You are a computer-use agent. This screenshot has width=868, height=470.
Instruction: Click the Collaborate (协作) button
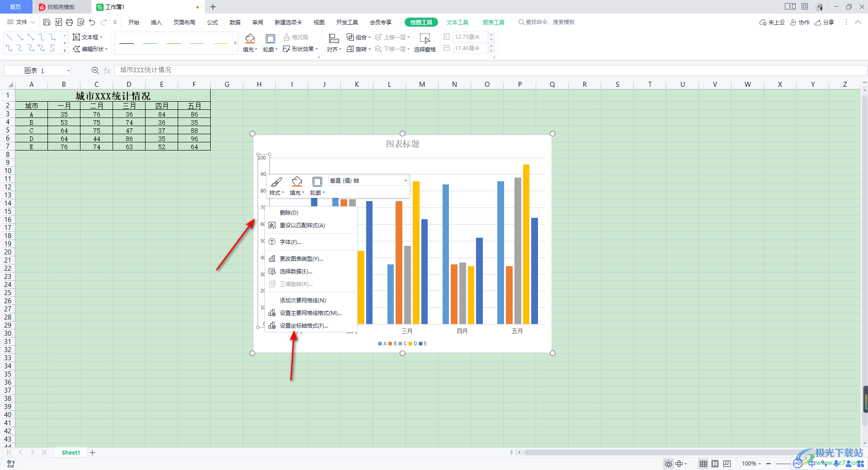[x=800, y=22]
